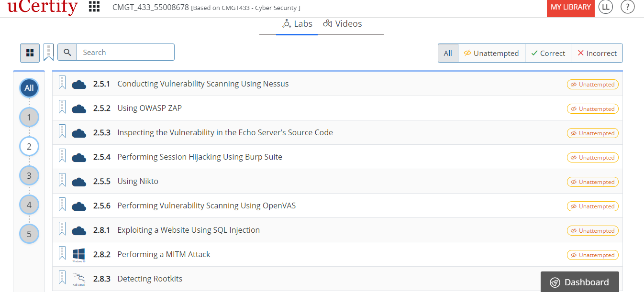The width and height of the screenshot is (644, 292).
Task: Click cloud icon for lab 2.5.5
Action: pyautogui.click(x=79, y=182)
